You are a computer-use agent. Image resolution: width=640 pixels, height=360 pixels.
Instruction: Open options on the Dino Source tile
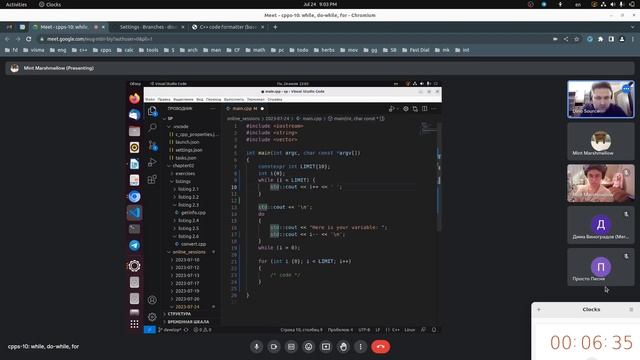point(626,89)
